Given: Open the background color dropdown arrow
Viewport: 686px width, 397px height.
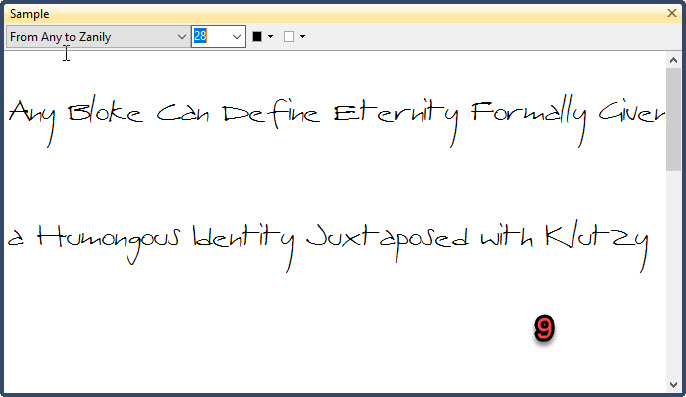Looking at the screenshot, I should point(302,37).
